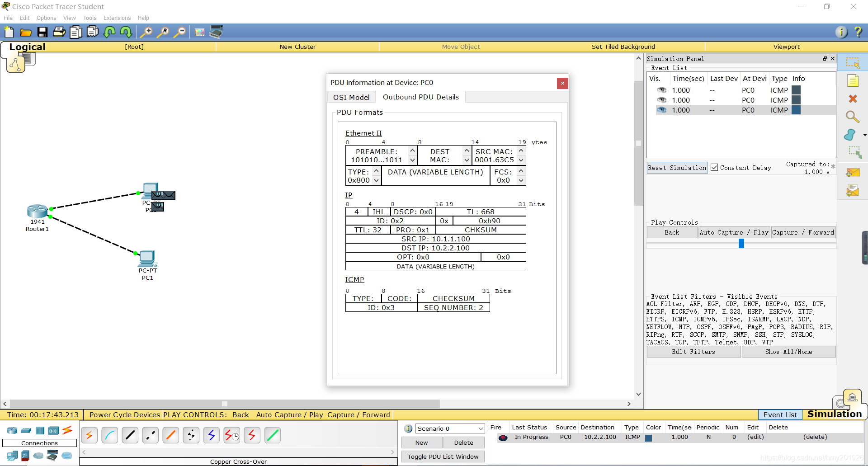Click Toggle PDU List Window button
Image resolution: width=868 pixels, height=466 pixels.
443,457
